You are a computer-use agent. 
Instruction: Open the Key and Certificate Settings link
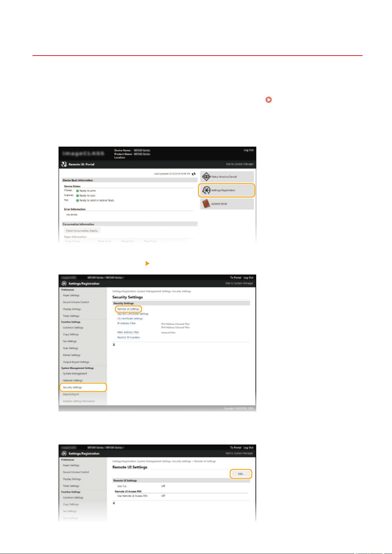[x=133, y=314]
